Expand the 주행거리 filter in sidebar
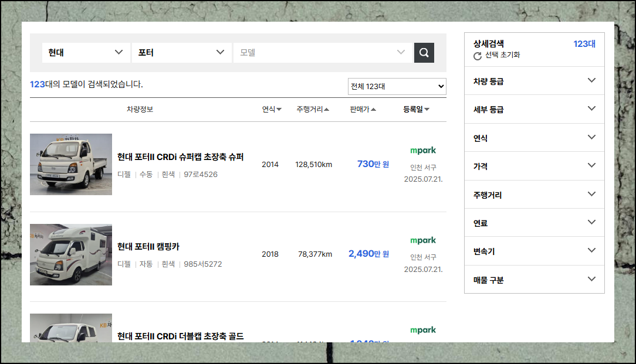The image size is (636, 364). 534,195
